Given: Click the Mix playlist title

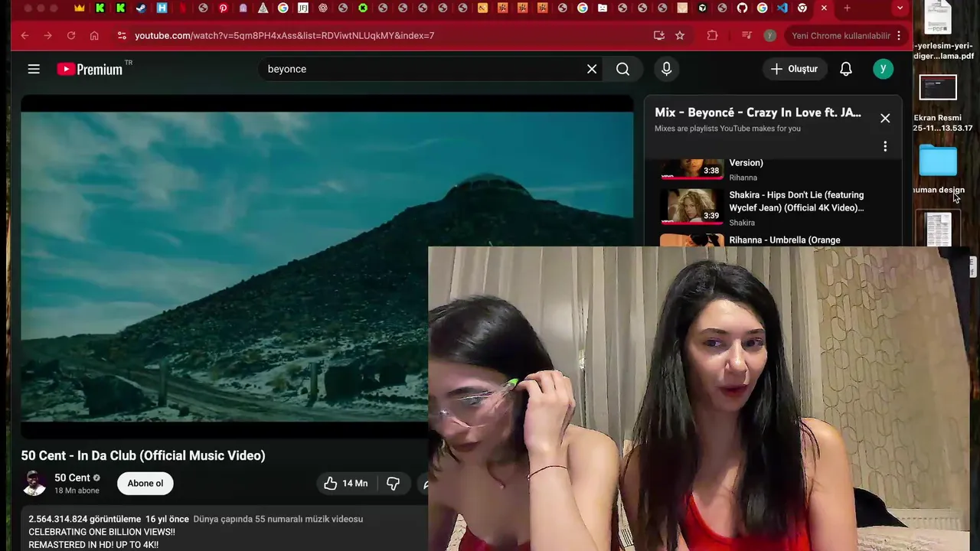Looking at the screenshot, I should click(x=758, y=112).
